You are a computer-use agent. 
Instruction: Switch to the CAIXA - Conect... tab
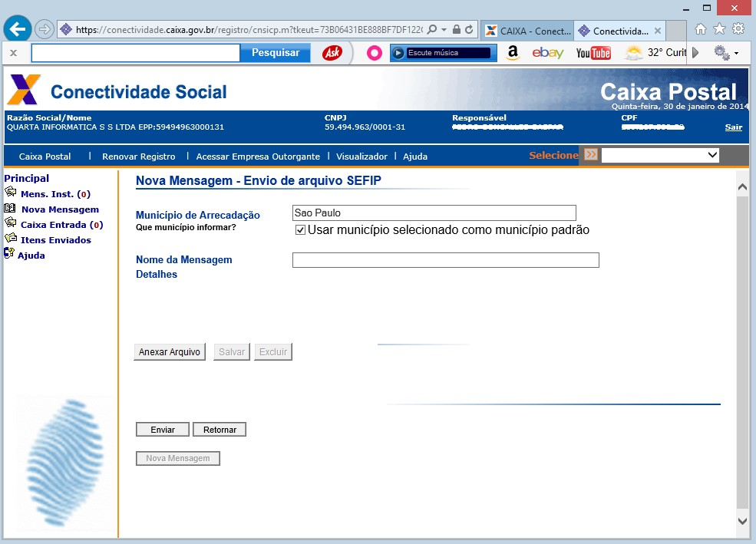pos(527,31)
